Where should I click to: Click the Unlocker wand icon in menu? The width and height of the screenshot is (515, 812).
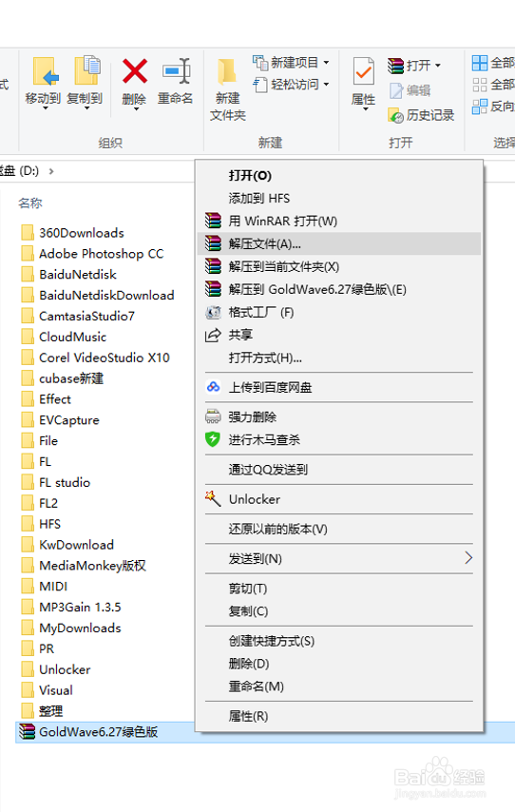pos(213,498)
